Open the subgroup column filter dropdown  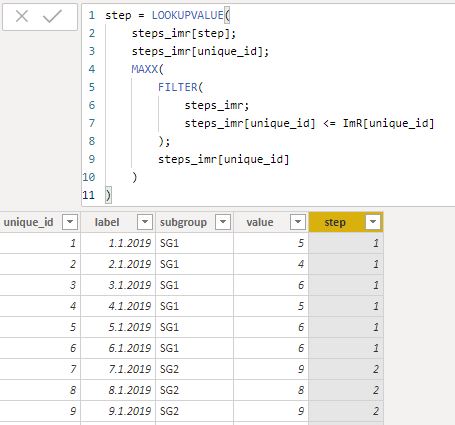[x=223, y=222]
